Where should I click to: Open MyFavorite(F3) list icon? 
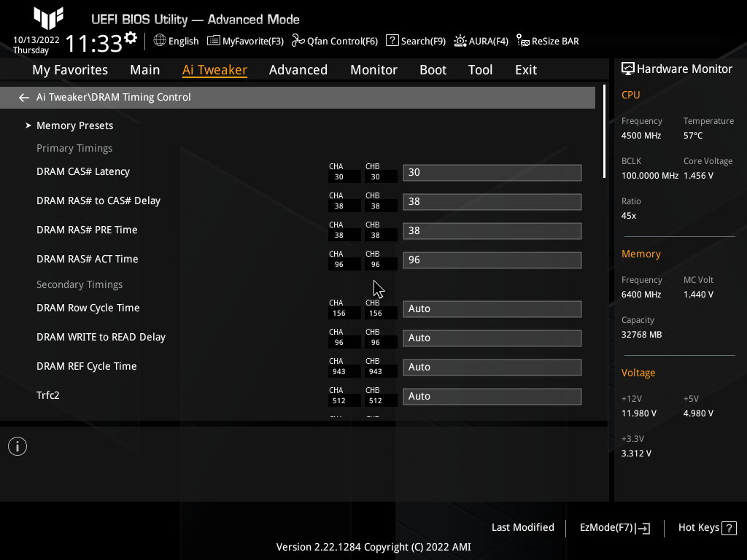click(x=214, y=41)
